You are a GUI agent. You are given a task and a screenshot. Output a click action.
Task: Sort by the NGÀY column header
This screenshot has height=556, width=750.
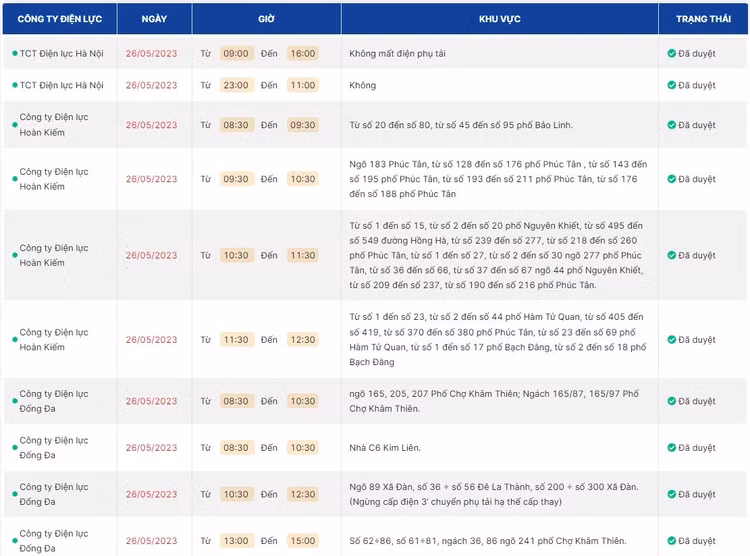[x=154, y=19]
